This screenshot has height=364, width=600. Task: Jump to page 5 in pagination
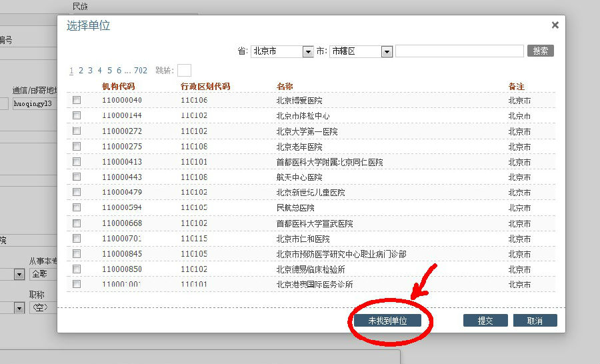109,71
